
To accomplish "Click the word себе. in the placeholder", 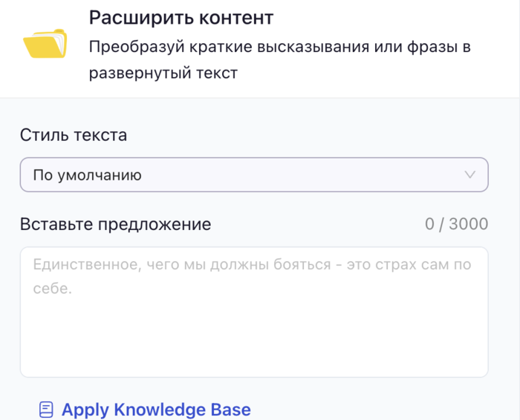I will pos(52,289).
